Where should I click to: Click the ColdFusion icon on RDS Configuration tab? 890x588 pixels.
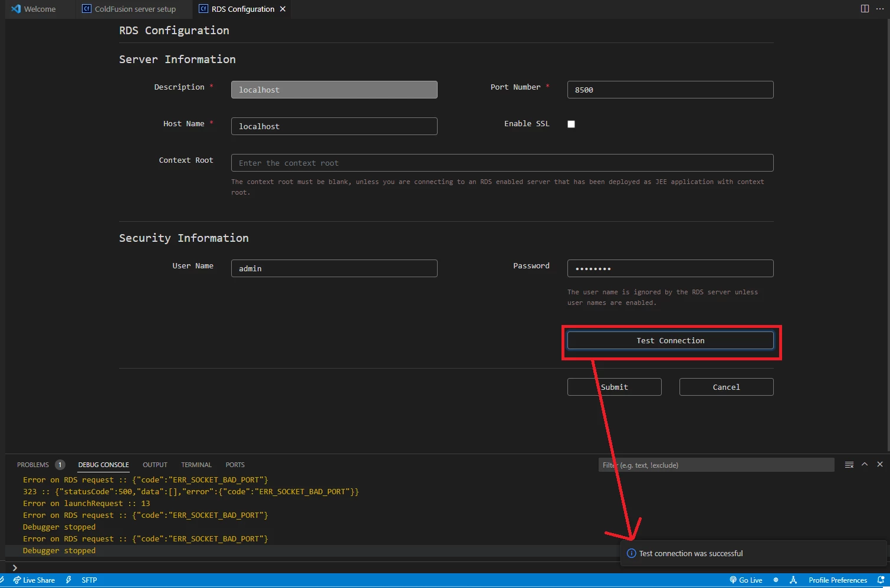(x=203, y=9)
